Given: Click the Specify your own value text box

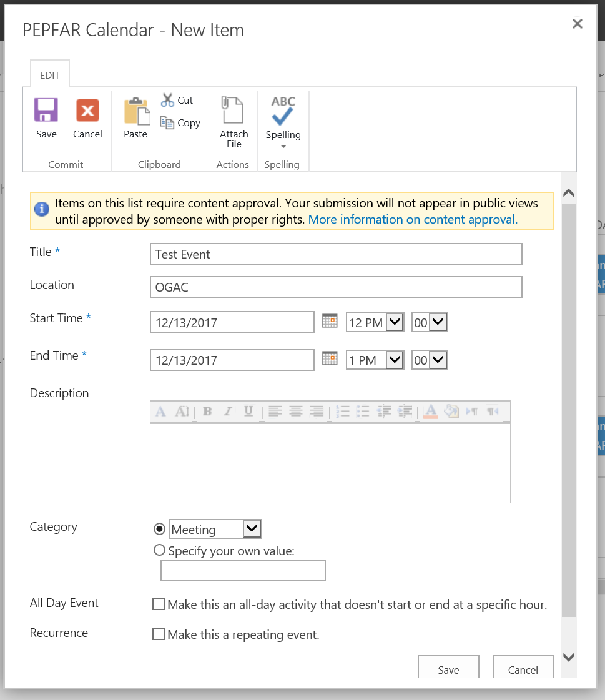Looking at the screenshot, I should [243, 571].
